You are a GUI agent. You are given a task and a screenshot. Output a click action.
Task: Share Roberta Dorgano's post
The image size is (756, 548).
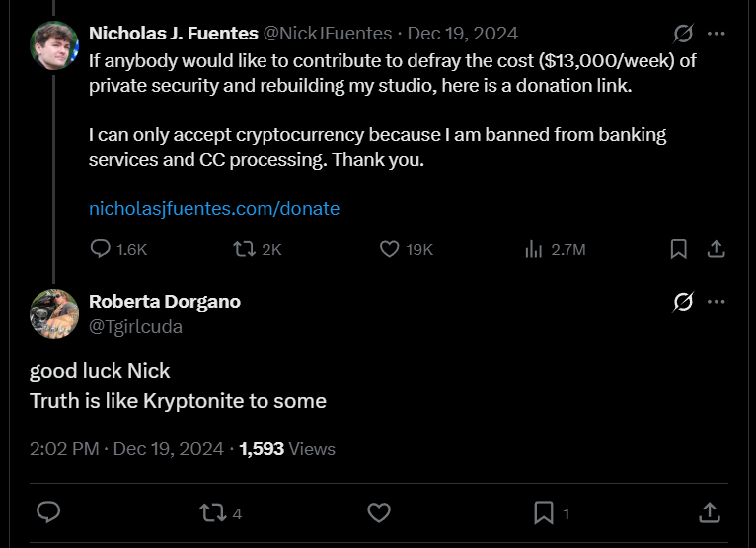pyautogui.click(x=709, y=512)
